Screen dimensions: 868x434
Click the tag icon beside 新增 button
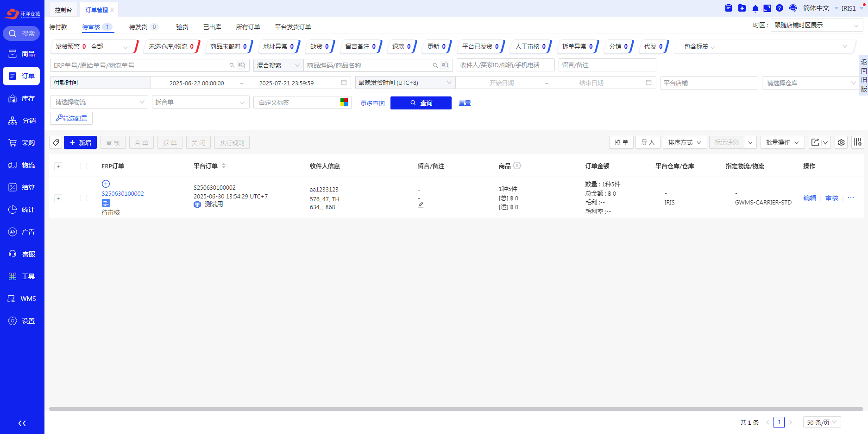point(56,142)
